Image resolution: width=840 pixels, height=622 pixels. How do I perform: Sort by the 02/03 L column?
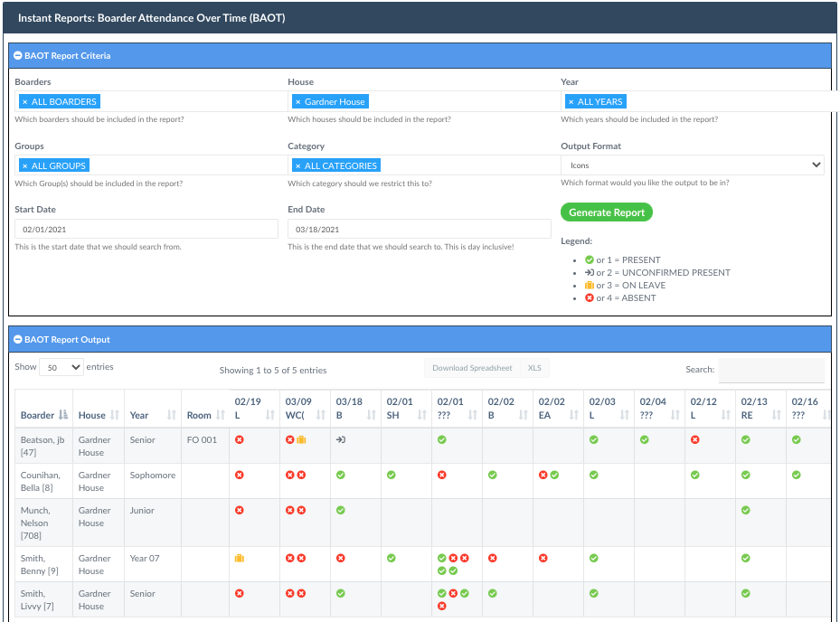pos(609,409)
